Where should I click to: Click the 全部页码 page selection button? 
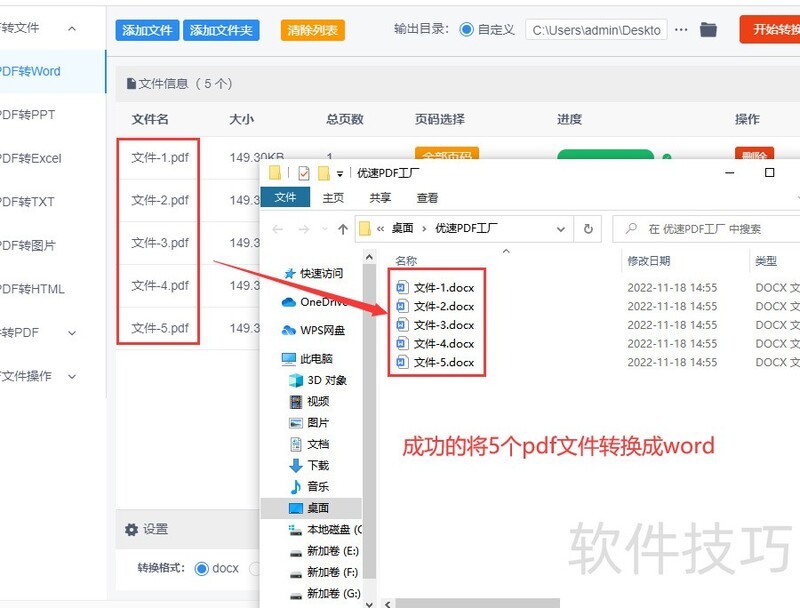447,153
